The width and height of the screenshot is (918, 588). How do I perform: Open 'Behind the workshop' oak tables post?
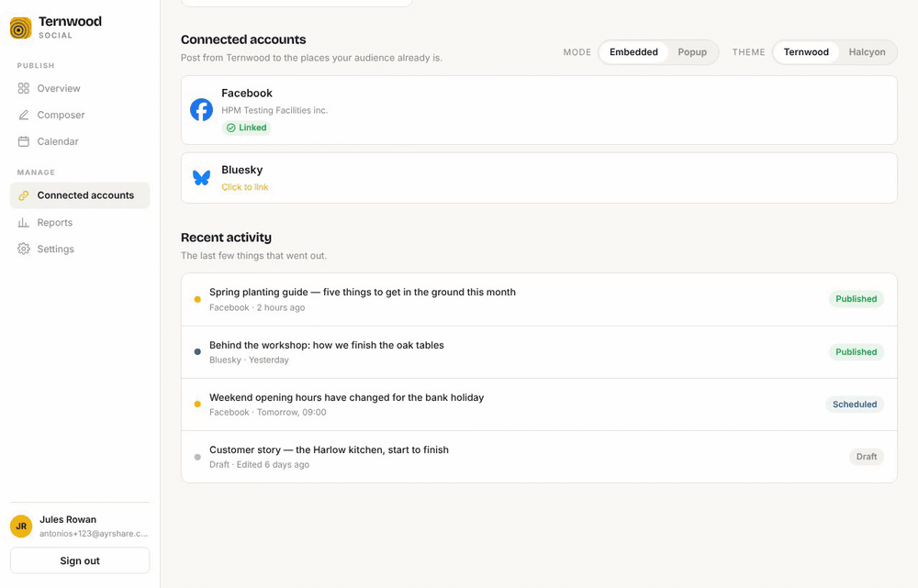click(539, 352)
